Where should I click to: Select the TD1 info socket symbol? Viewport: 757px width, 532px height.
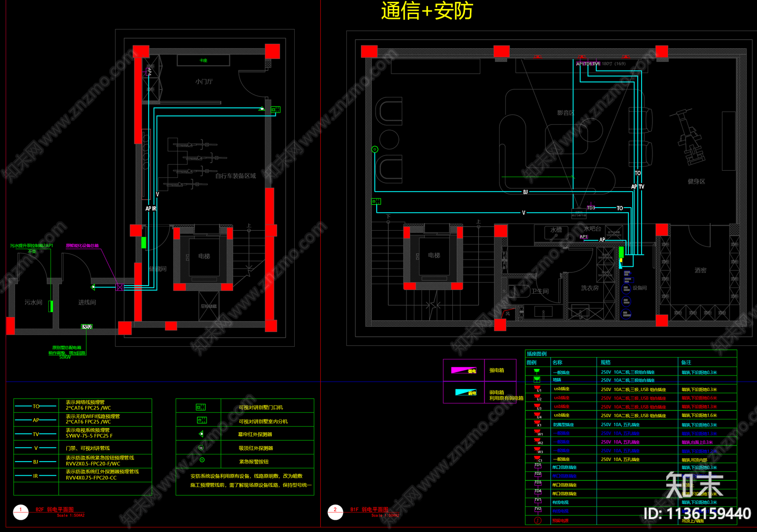538,466
